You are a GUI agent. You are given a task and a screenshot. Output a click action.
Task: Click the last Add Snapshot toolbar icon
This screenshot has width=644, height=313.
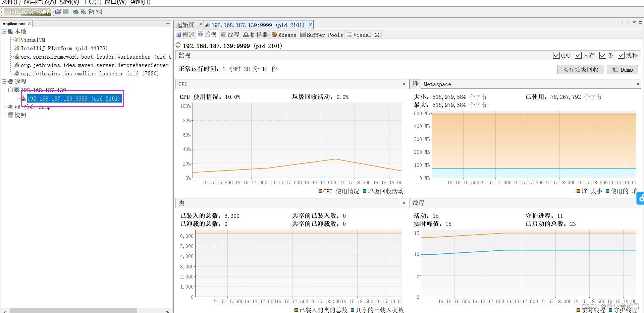click(99, 12)
